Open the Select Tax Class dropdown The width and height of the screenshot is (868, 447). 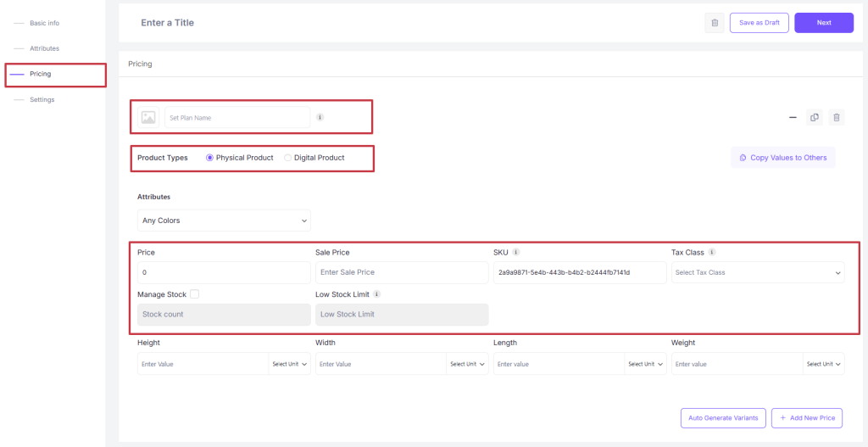(758, 272)
